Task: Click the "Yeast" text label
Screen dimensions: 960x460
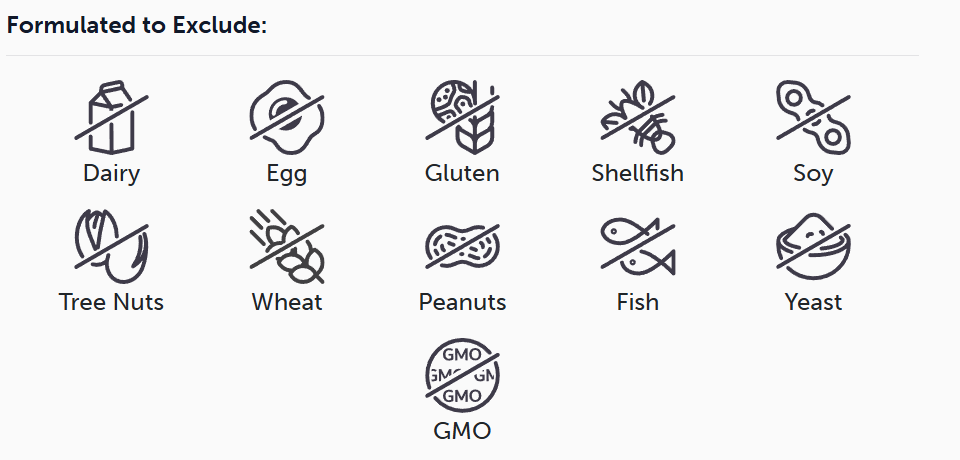Action: [813, 302]
